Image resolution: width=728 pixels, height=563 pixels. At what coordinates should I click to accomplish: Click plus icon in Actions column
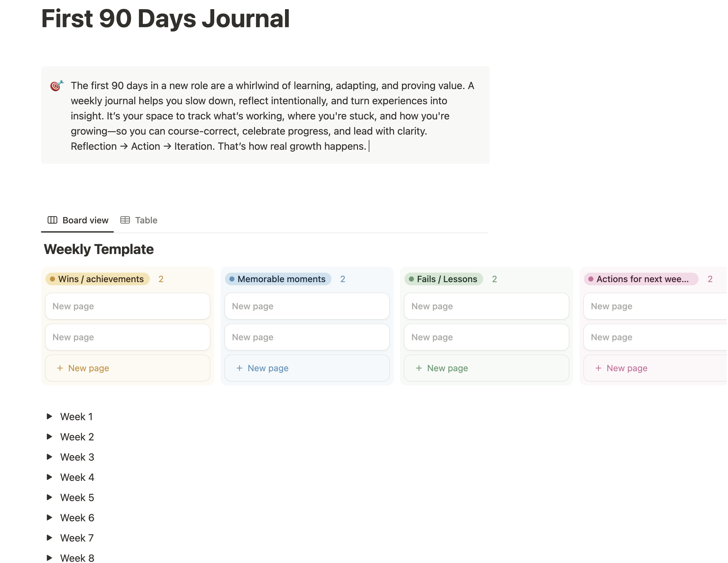click(598, 368)
